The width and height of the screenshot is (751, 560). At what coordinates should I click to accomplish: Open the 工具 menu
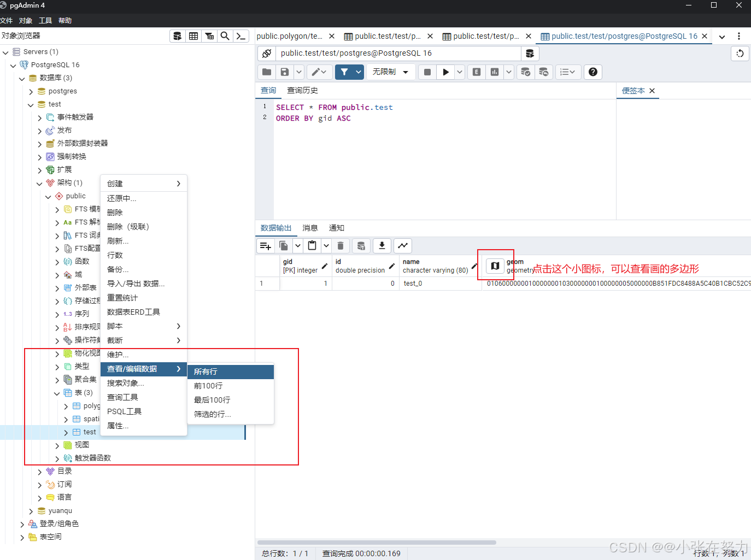tap(45, 21)
